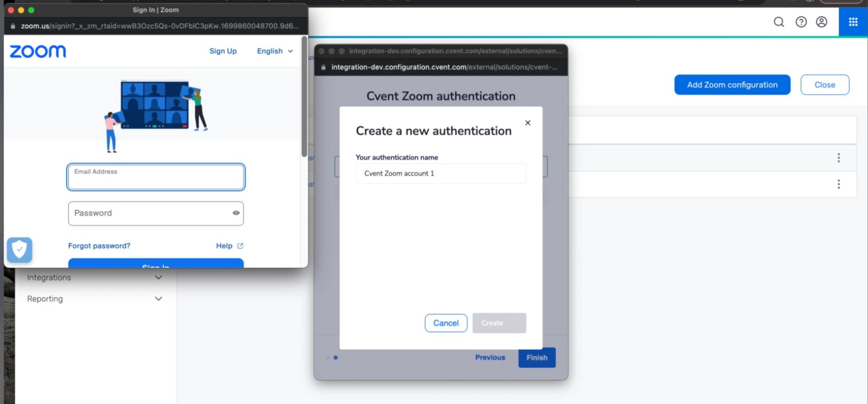Click the Help link in Zoom window
868x404 pixels.
pos(224,246)
